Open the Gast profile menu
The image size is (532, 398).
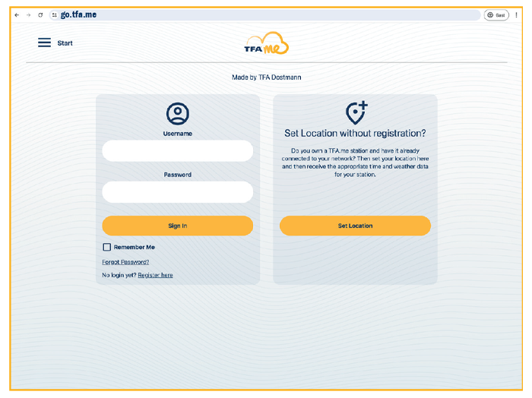496,15
